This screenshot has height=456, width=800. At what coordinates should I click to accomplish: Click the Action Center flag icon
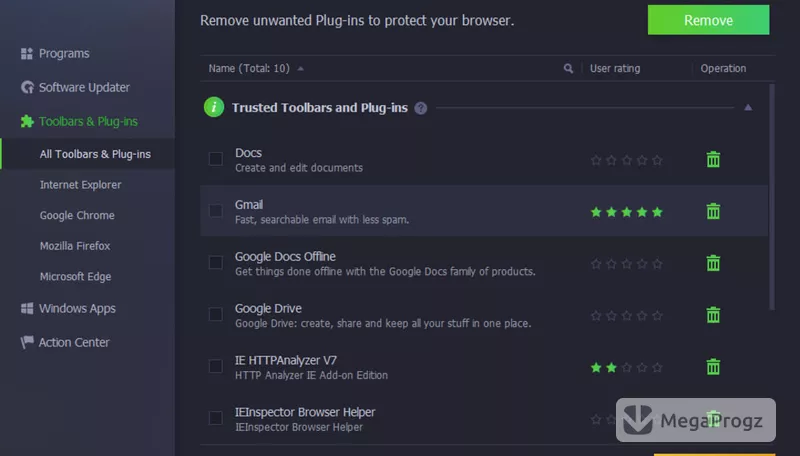[x=27, y=342]
